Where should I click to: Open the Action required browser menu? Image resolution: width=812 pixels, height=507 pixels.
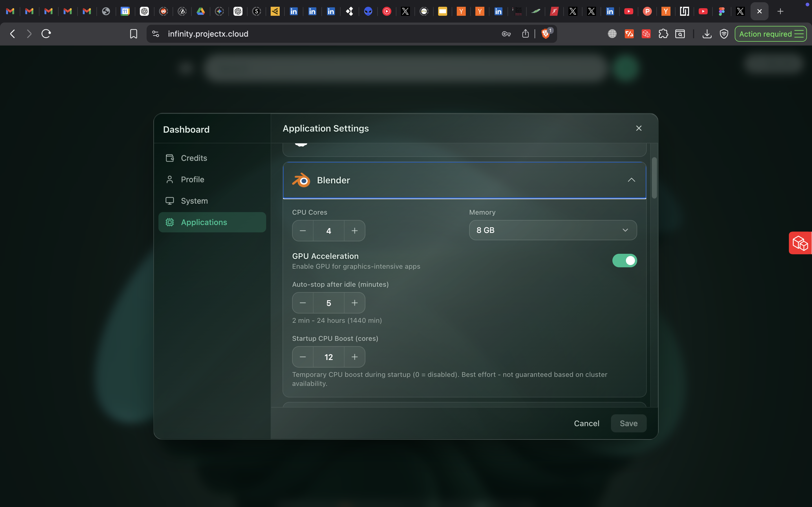point(770,34)
